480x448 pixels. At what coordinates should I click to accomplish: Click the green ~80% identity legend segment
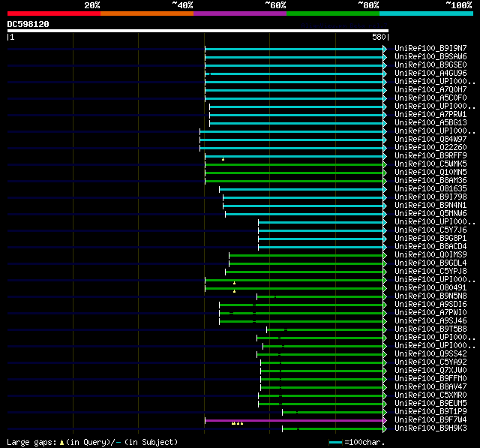click(333, 14)
